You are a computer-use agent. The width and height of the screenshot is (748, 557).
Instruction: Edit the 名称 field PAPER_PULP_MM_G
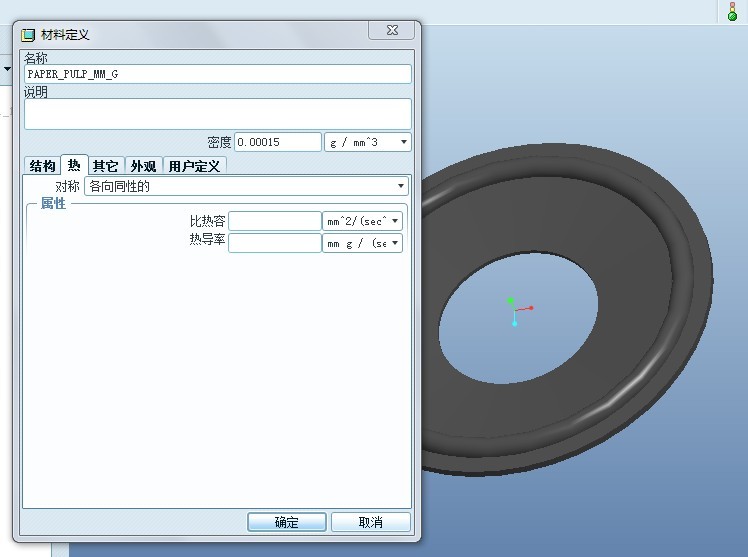(218, 74)
